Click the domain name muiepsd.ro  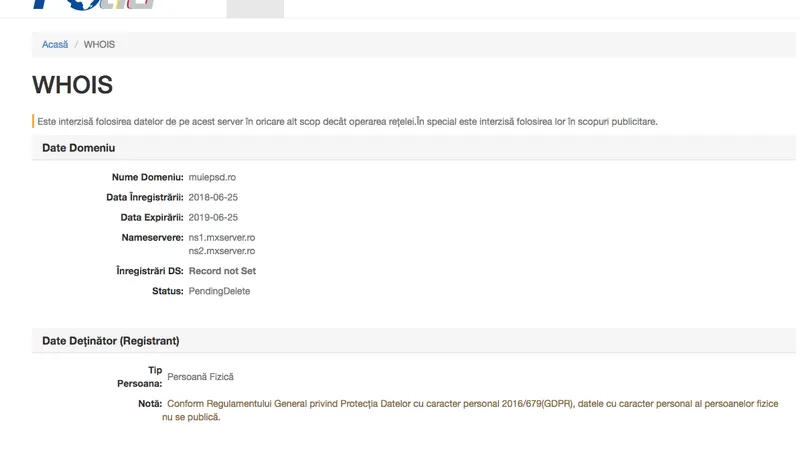pyautogui.click(x=212, y=177)
